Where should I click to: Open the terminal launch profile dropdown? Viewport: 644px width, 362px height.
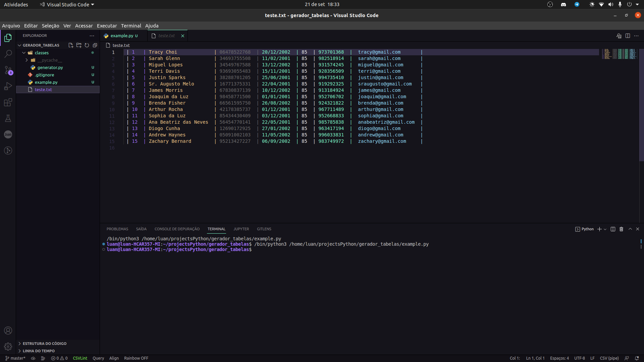[605, 229]
